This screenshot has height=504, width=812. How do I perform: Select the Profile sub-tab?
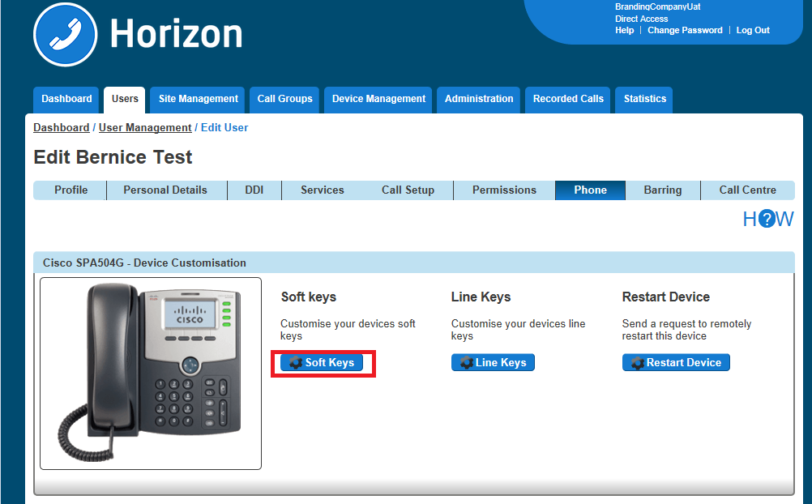coord(71,190)
